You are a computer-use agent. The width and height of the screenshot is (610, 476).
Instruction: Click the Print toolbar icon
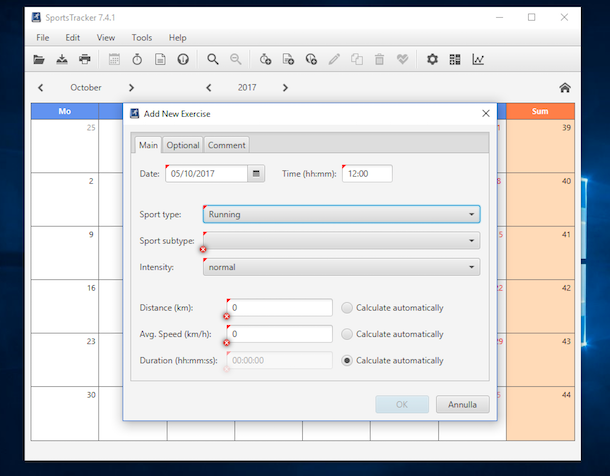[85, 60]
